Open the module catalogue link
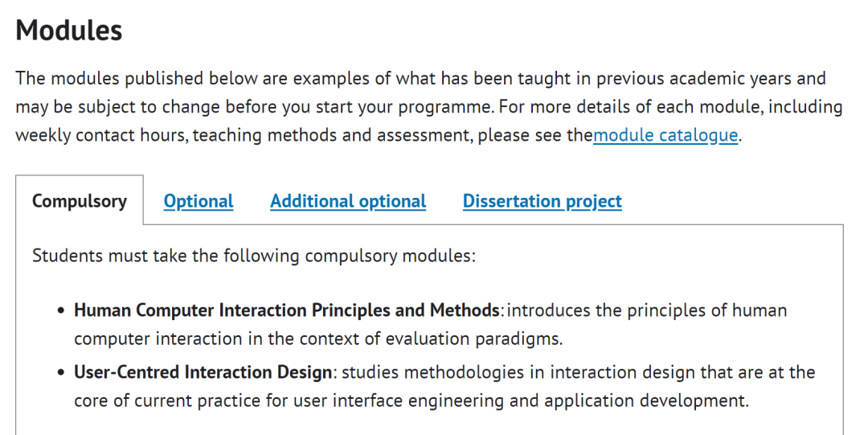 (665, 134)
